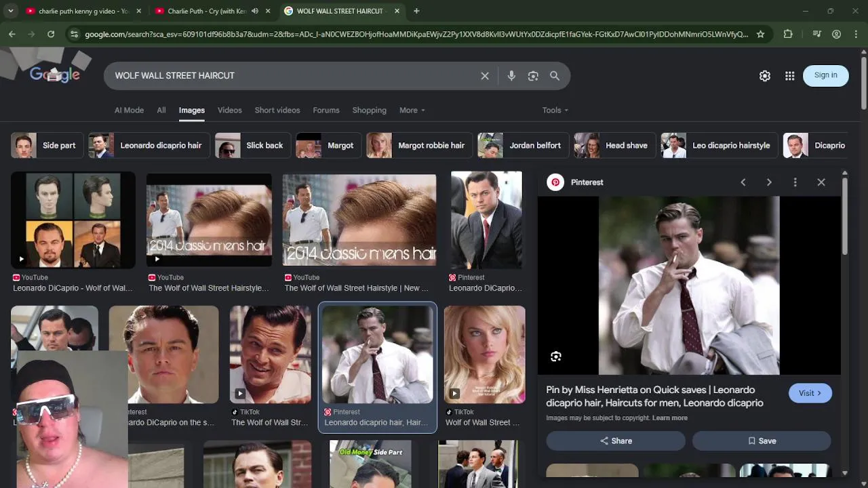The width and height of the screenshot is (868, 488).
Task: Open Short videos tab
Action: click(x=277, y=110)
